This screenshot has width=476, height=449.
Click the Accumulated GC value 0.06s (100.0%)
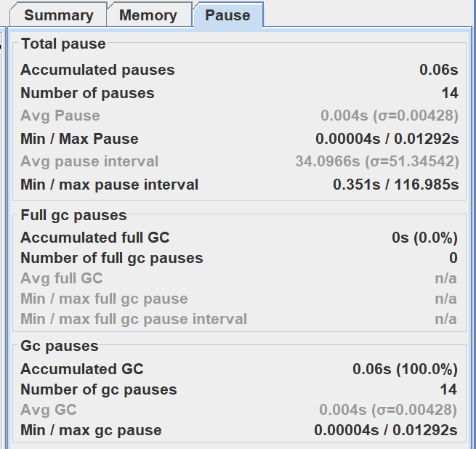click(x=406, y=369)
